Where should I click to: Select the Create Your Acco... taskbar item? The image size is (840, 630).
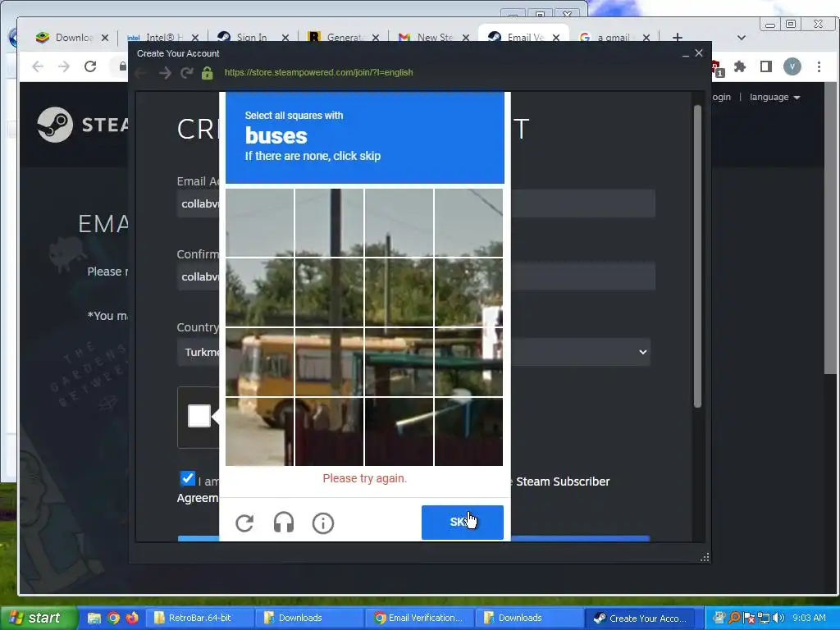638,619
